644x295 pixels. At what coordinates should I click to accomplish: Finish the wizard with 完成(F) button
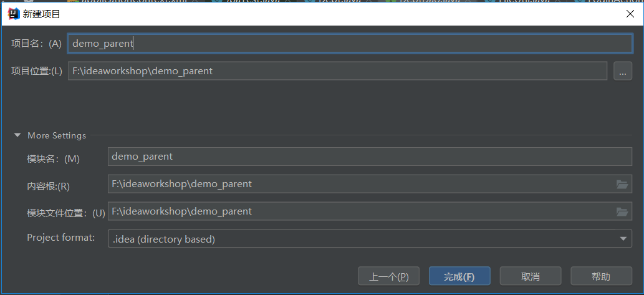tap(459, 276)
